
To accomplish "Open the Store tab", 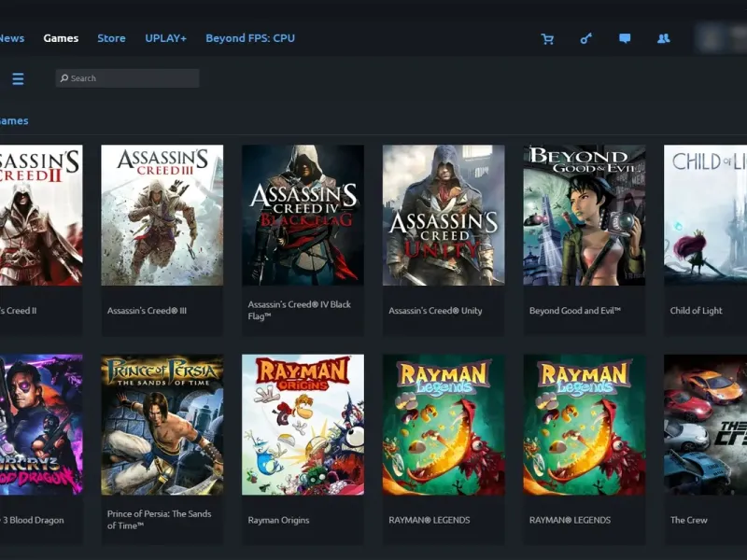I will 111,38.
